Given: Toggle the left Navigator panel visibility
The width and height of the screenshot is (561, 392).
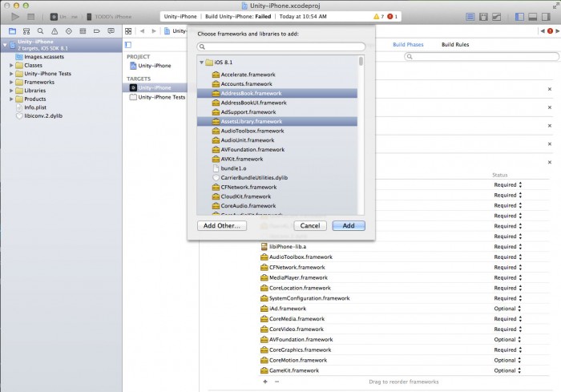Looking at the screenshot, I should (521, 16).
